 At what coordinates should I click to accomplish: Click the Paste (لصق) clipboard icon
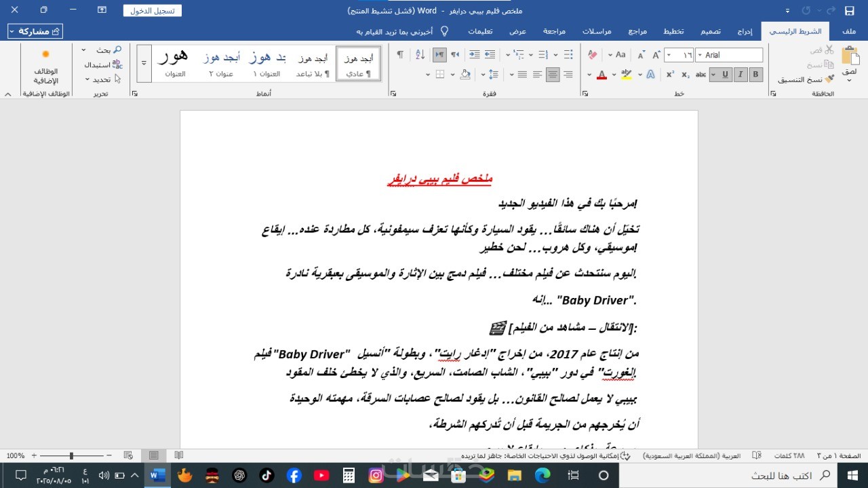tap(849, 56)
